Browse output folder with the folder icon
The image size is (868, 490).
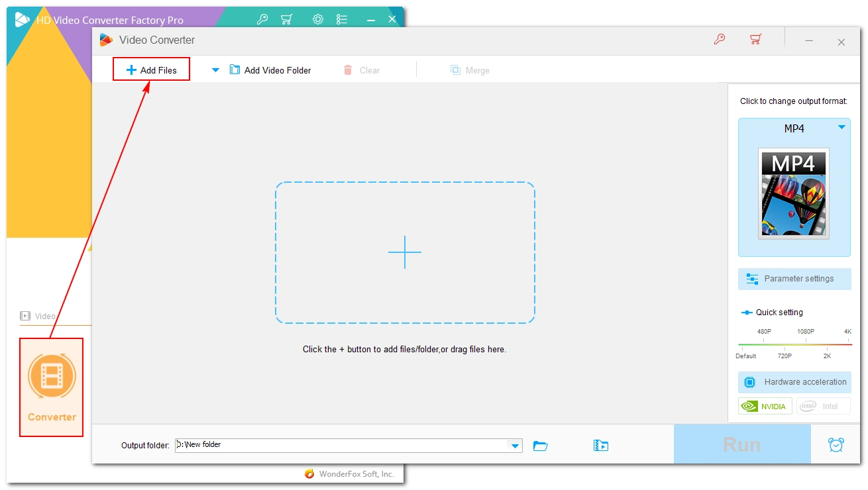pyautogui.click(x=541, y=446)
